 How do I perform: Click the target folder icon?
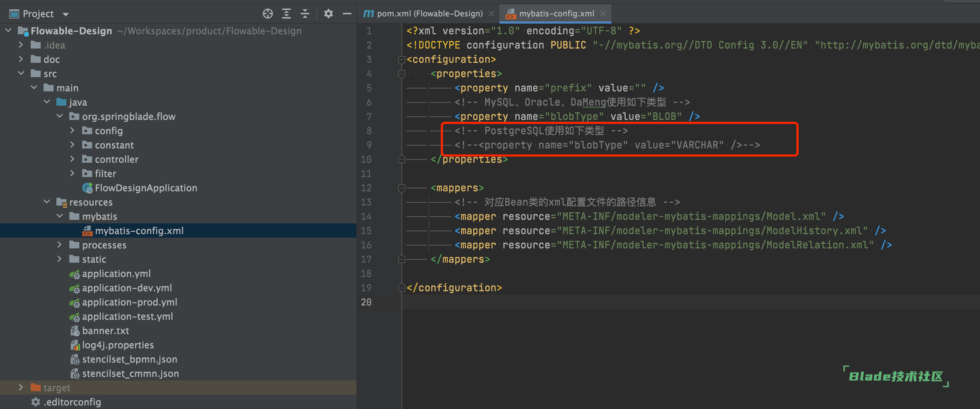[x=36, y=387]
